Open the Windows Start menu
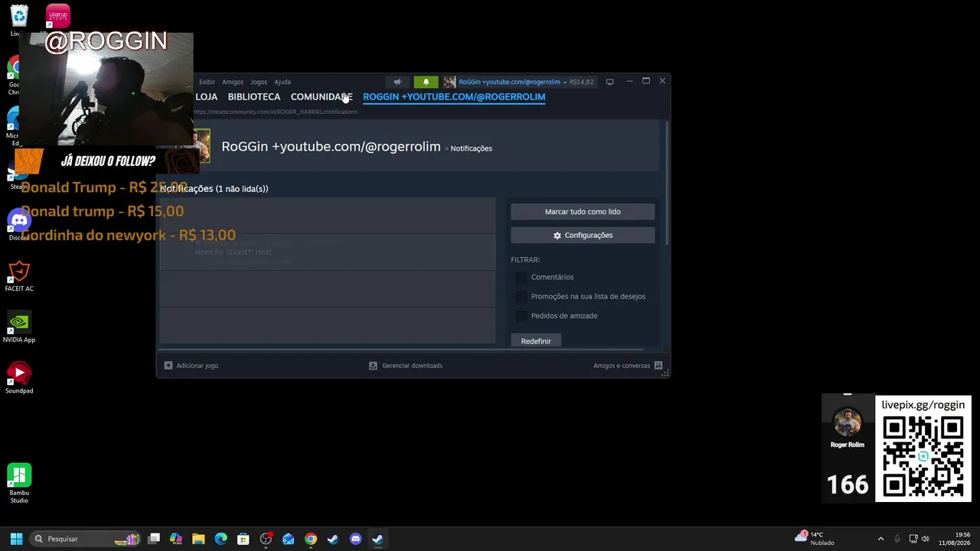980x551 pixels. coord(16,539)
